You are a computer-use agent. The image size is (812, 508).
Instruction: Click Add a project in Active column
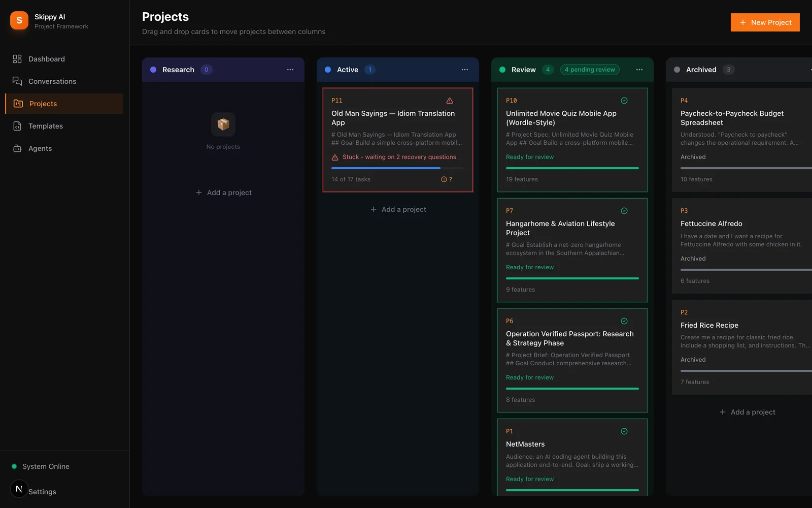[398, 209]
